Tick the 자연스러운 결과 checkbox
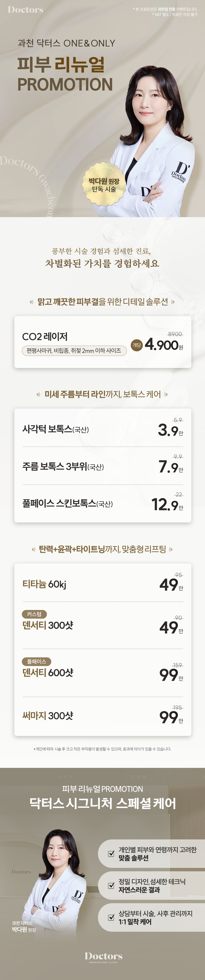The height and width of the screenshot is (980, 205). (x=111, y=885)
